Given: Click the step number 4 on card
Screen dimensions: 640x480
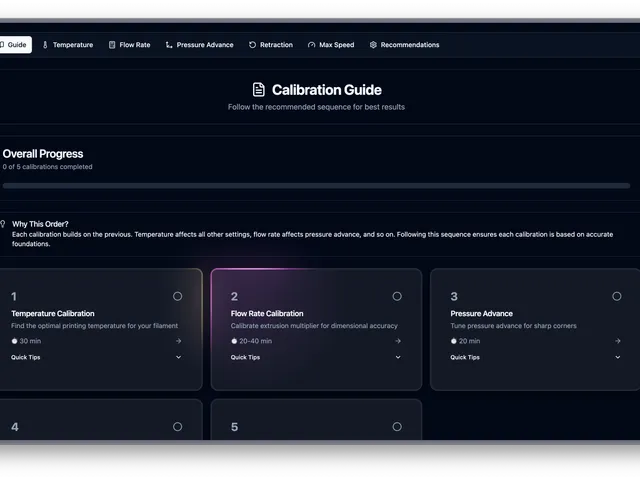Looking at the screenshot, I should pos(15,427).
